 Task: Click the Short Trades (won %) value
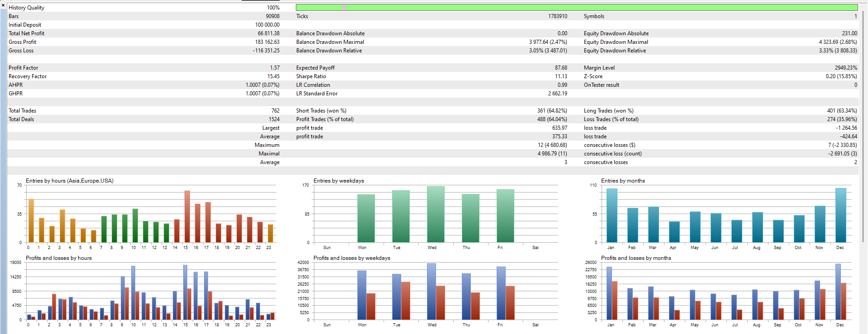pyautogui.click(x=552, y=111)
